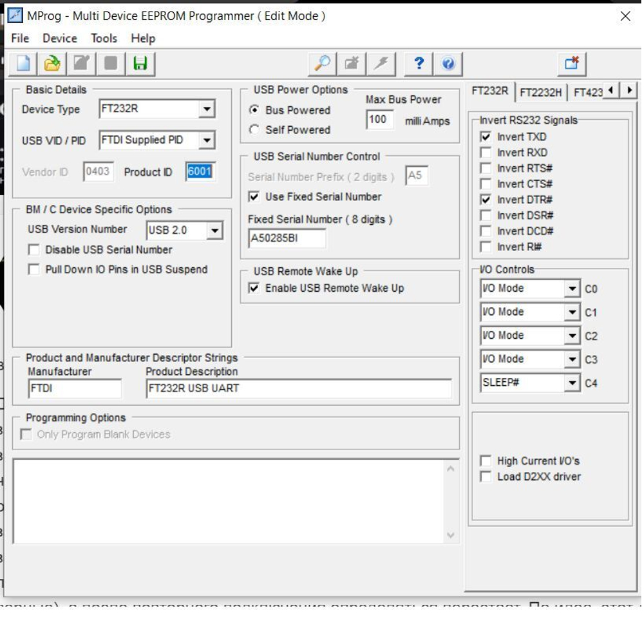Click the lightning Program device icon
The width and height of the screenshot is (644, 644).
(x=381, y=64)
